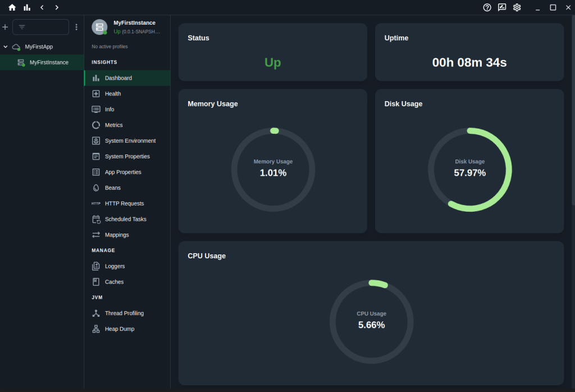Open settings gear icon
This screenshot has height=392, width=575.
(517, 7)
